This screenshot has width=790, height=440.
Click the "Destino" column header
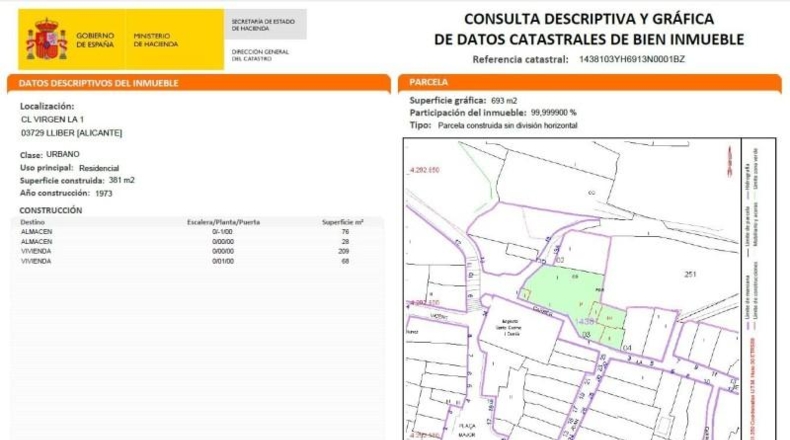pos(32,222)
